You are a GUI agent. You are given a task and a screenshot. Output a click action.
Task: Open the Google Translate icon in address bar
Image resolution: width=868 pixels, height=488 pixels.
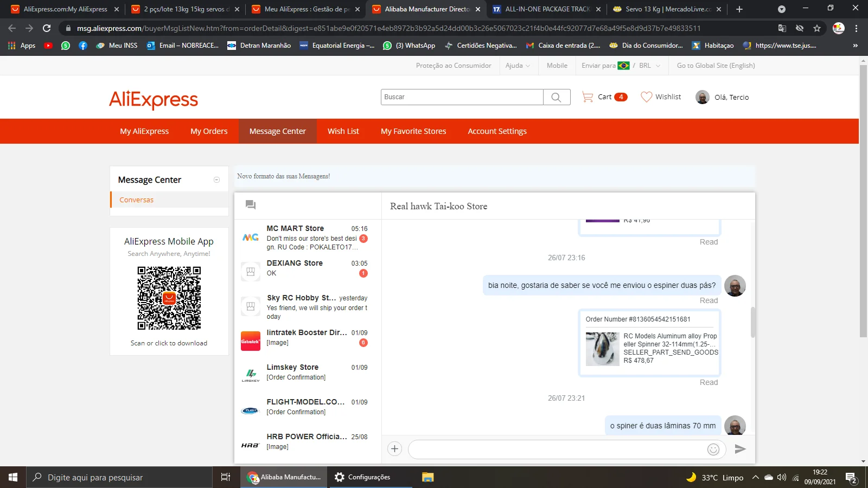click(x=782, y=28)
